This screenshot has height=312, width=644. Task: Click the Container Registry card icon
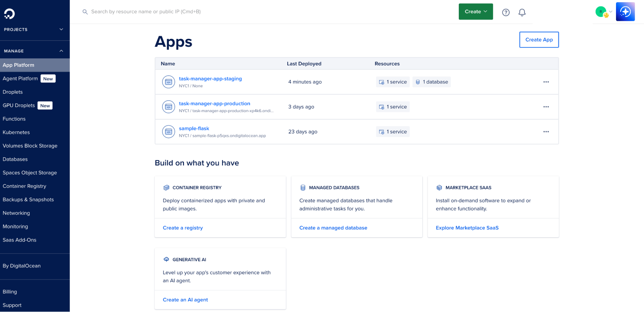166,188
